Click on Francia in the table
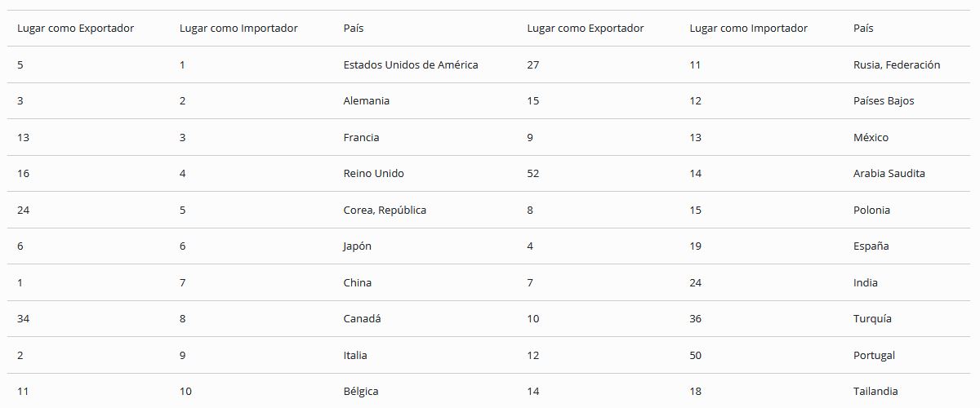The height and width of the screenshot is (408, 980). pyautogui.click(x=361, y=137)
